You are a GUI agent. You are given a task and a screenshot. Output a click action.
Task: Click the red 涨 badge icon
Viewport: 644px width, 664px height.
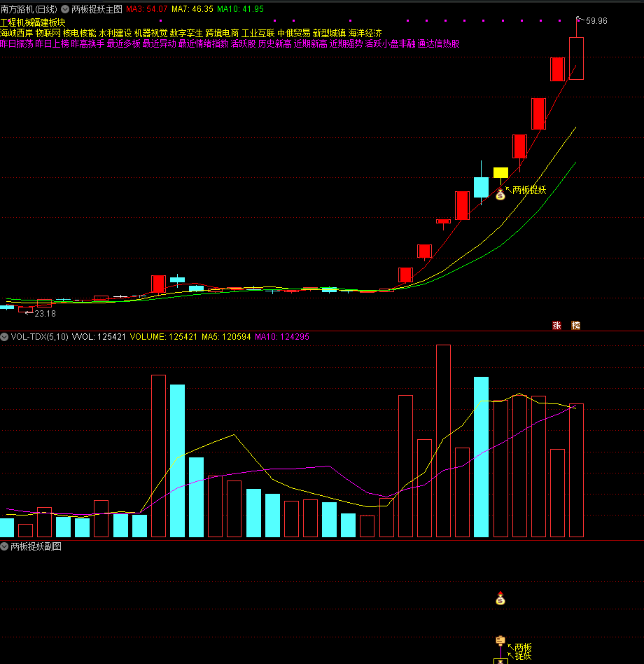pos(557,325)
